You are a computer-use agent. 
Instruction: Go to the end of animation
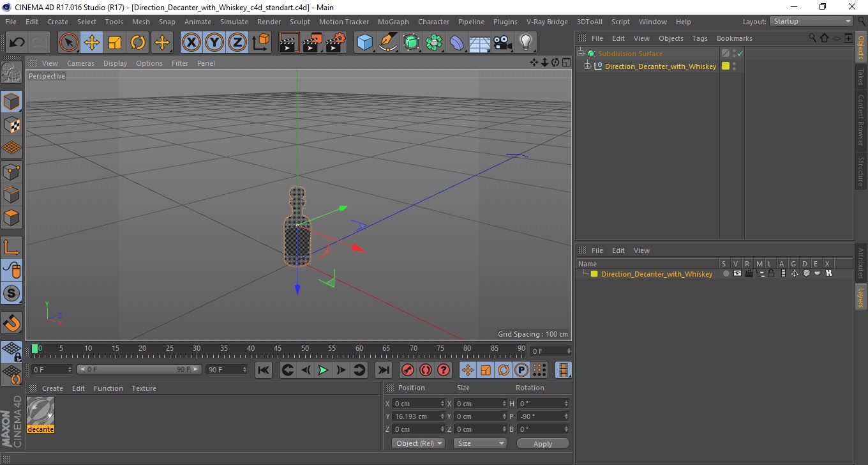pos(384,370)
